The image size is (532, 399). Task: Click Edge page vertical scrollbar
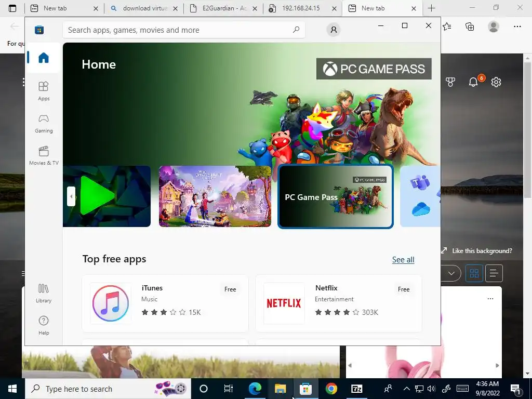[x=528, y=129]
